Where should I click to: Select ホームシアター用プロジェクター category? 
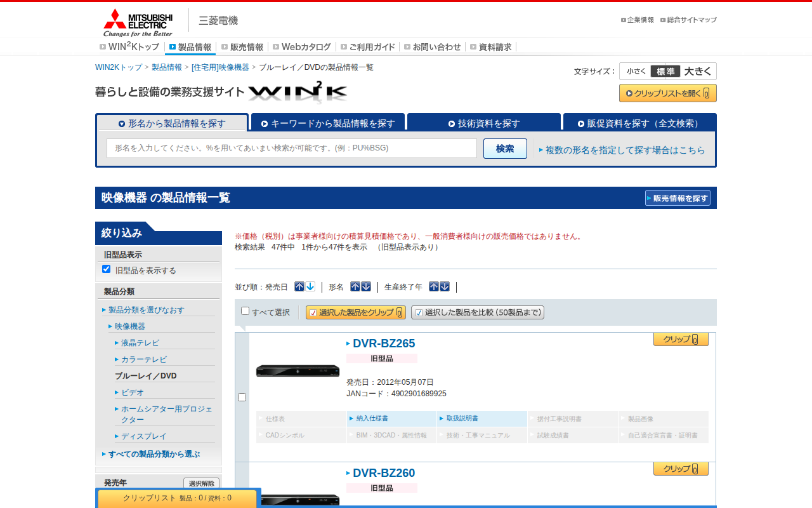click(x=167, y=414)
